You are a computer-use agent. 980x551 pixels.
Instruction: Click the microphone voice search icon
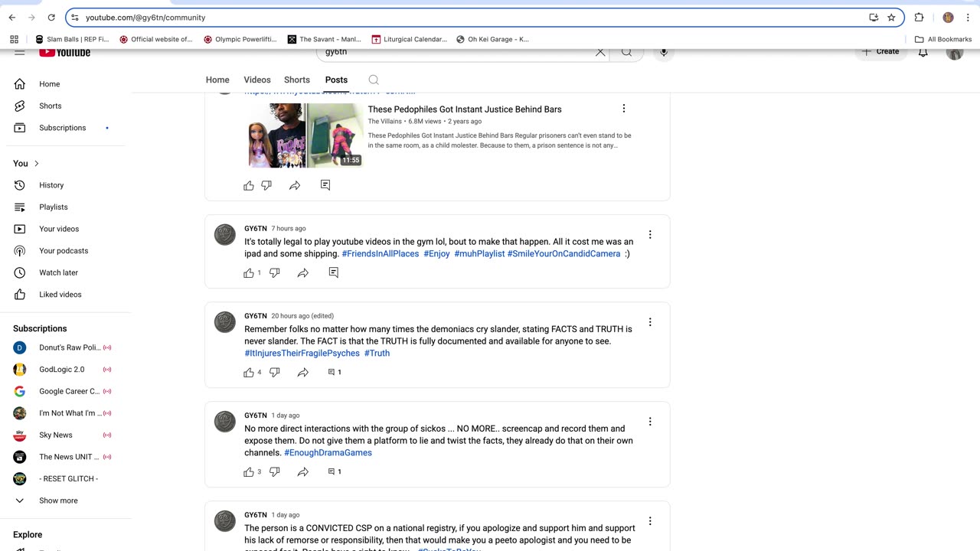coord(664,52)
